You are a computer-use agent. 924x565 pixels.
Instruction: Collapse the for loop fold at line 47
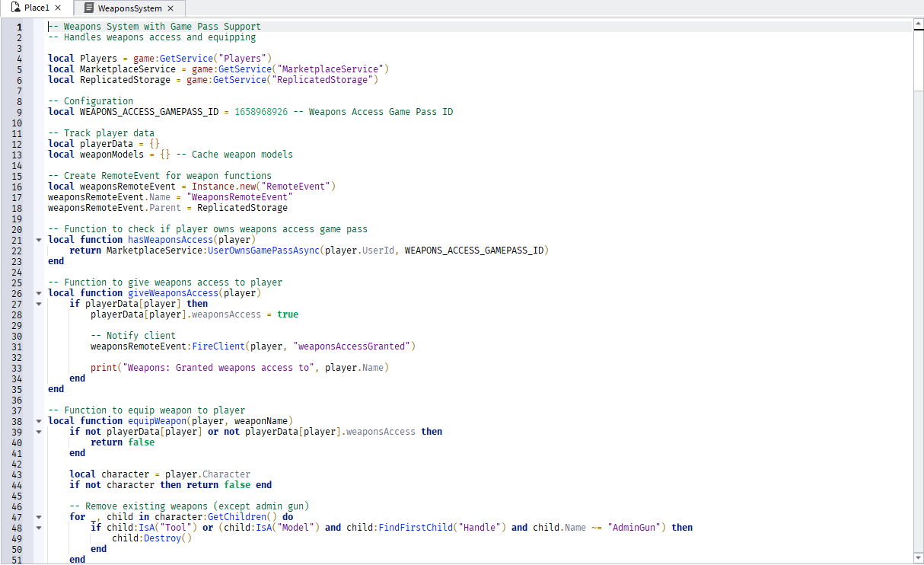coord(39,517)
